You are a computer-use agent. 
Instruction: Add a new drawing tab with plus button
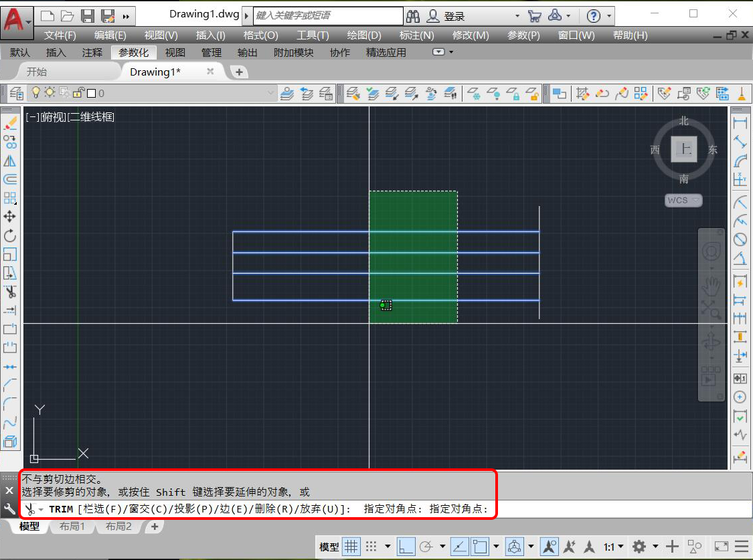pos(240,72)
